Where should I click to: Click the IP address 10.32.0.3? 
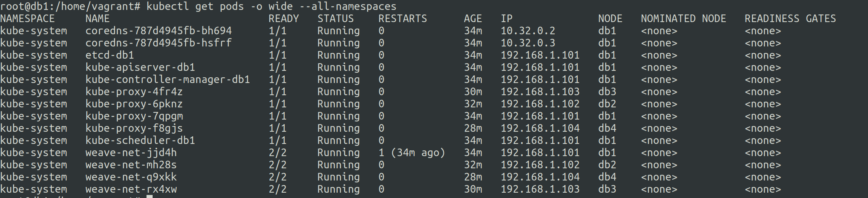[x=528, y=43]
